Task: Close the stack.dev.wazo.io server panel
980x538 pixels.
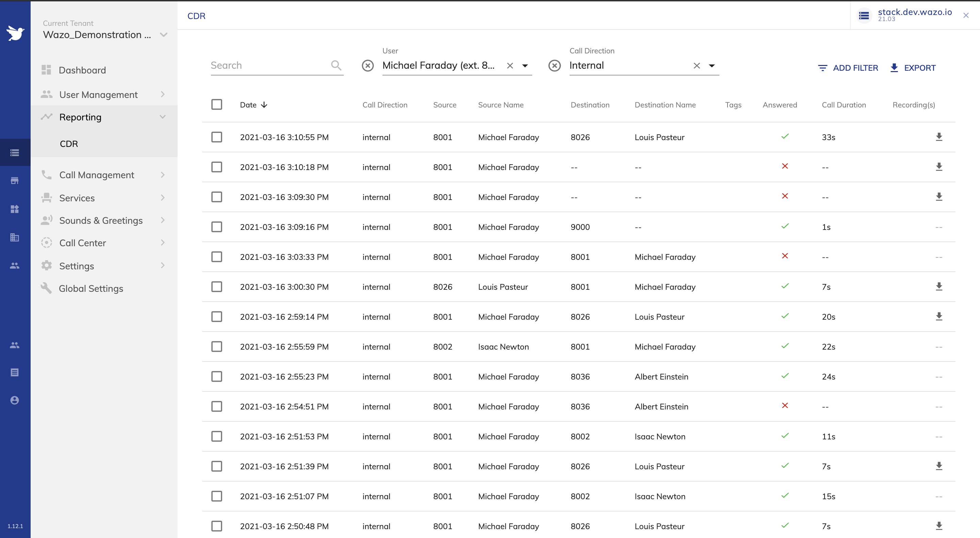Action: pyautogui.click(x=966, y=16)
